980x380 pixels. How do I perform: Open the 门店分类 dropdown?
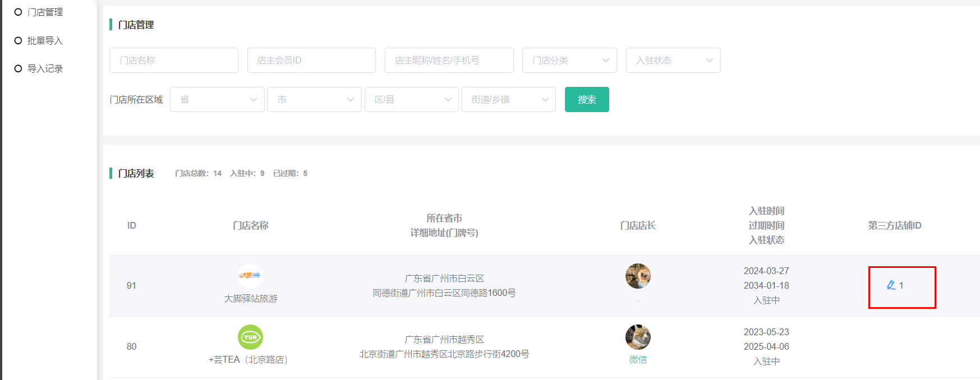pos(569,60)
